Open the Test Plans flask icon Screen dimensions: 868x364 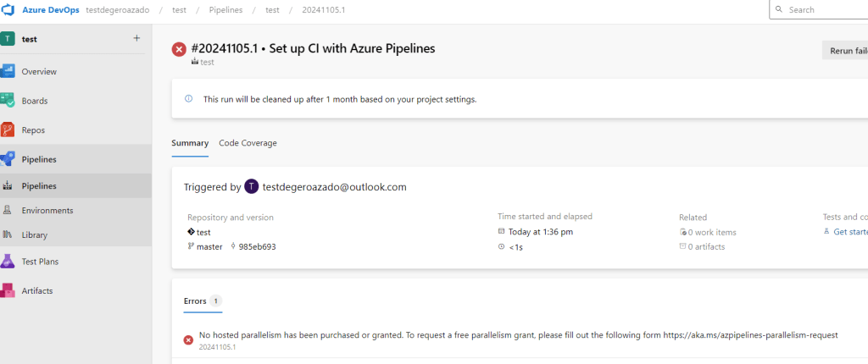coord(8,262)
